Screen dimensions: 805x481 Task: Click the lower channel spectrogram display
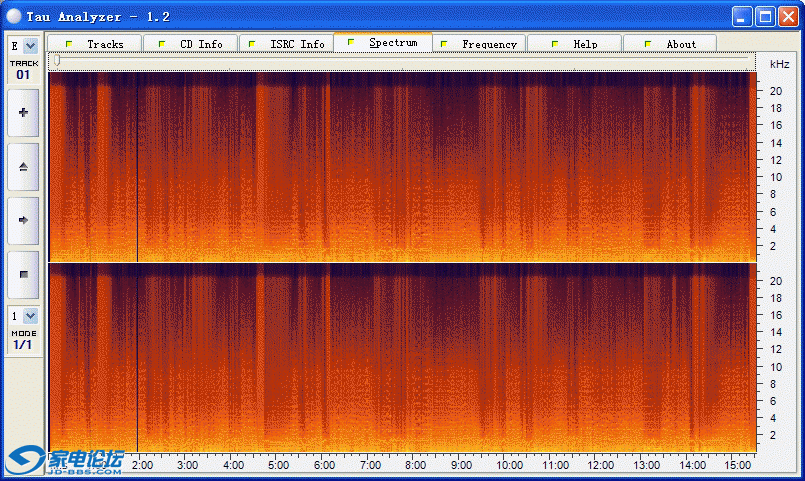click(400, 357)
